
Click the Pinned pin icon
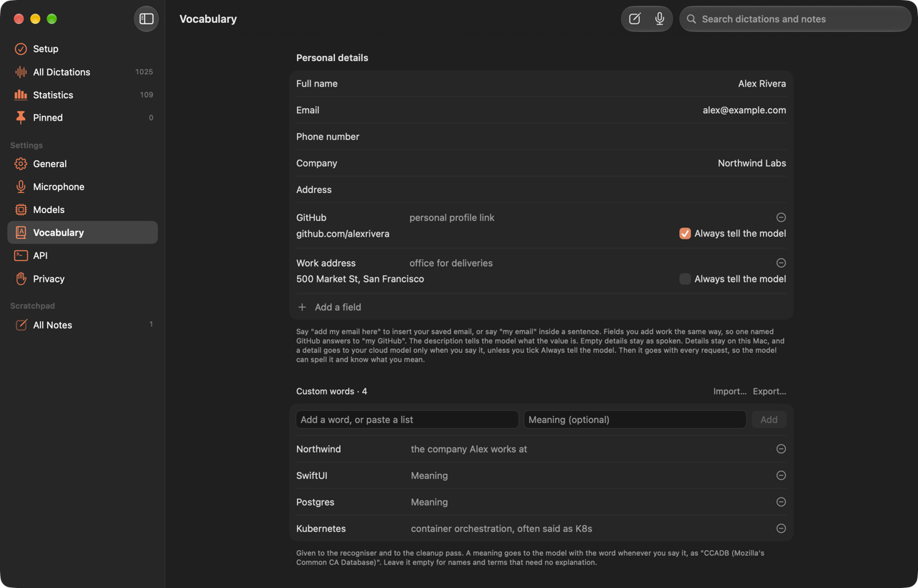coord(21,118)
